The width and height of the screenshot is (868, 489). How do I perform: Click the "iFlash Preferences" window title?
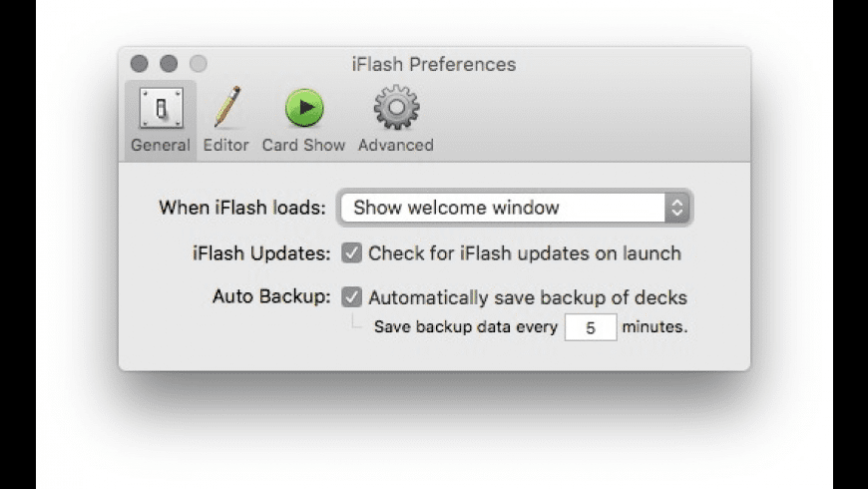coord(434,65)
